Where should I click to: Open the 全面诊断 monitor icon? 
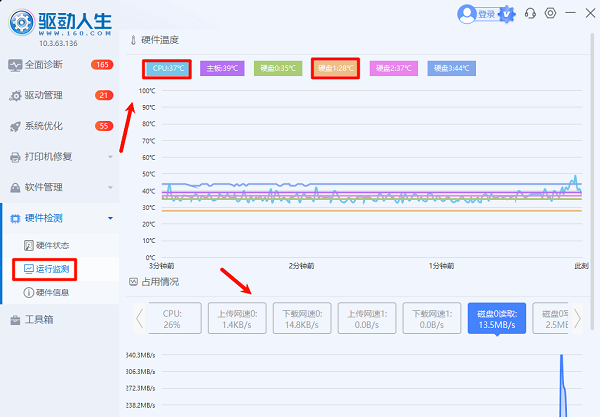(x=15, y=65)
